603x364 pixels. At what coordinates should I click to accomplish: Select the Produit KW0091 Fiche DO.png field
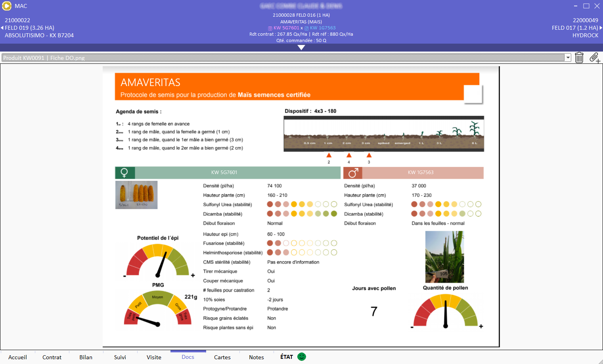coord(283,57)
